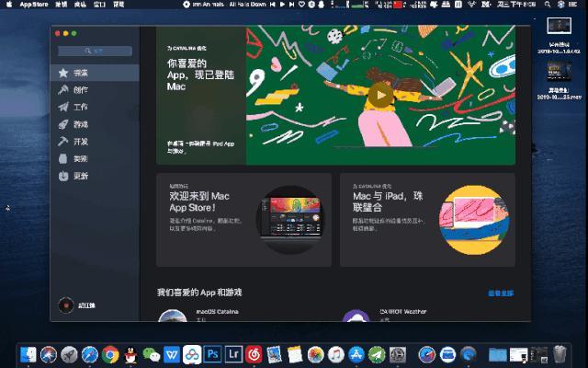Click the search field in the sidebar
This screenshot has width=588, height=368.
coord(95,52)
